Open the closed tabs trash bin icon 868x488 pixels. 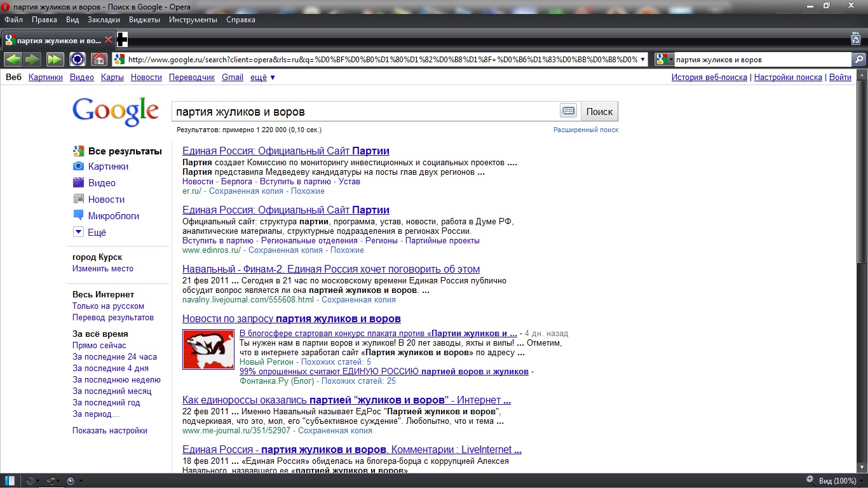(855, 39)
